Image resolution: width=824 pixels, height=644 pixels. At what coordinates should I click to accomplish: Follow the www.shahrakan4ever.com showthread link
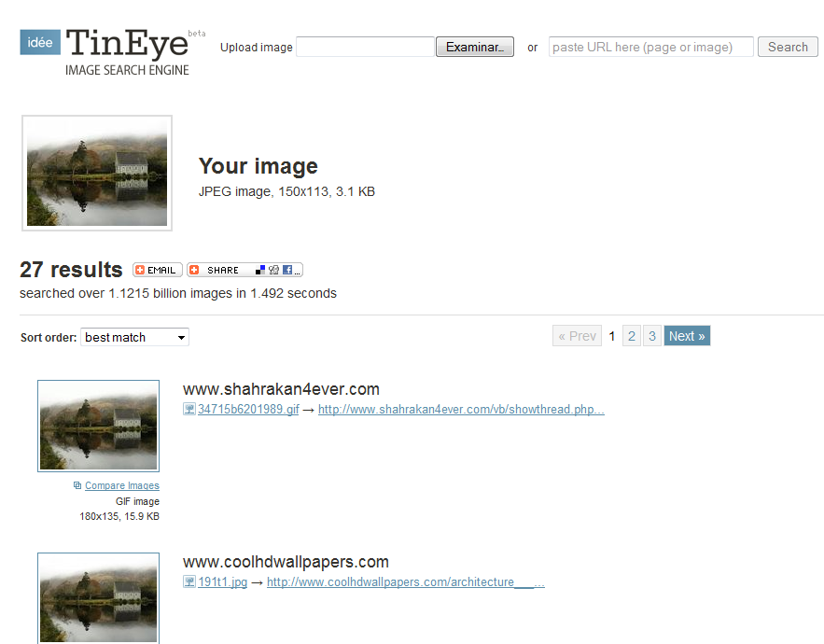(x=460, y=408)
